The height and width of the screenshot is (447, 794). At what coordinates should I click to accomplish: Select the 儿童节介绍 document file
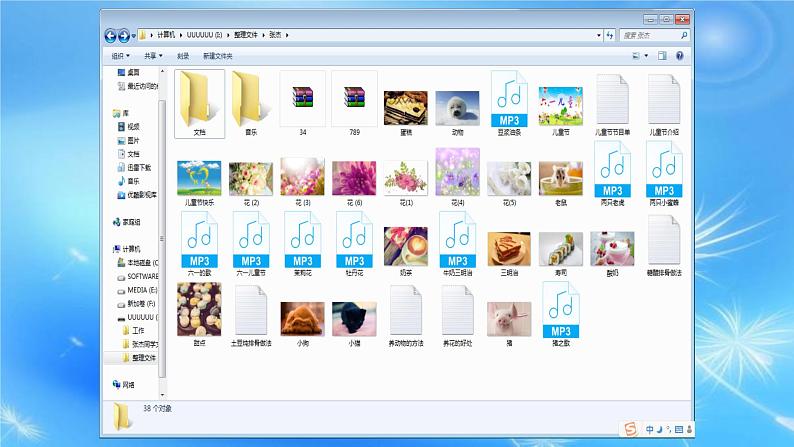point(664,104)
